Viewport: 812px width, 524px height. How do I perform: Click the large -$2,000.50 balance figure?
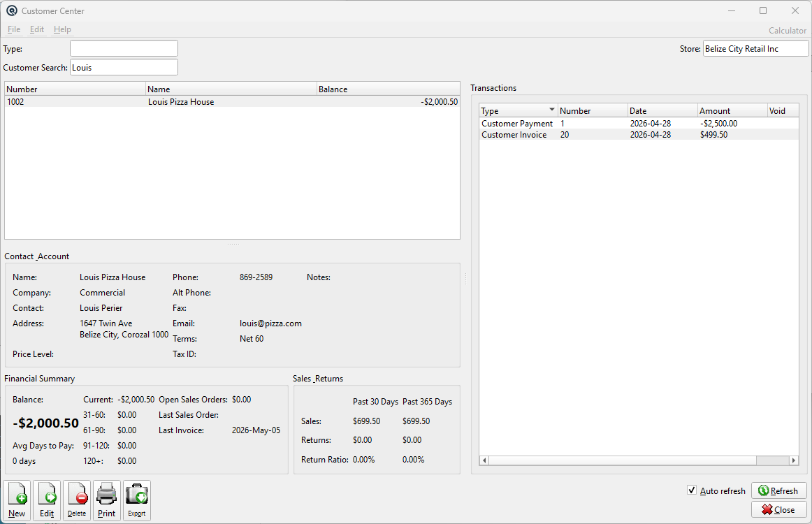[45, 423]
